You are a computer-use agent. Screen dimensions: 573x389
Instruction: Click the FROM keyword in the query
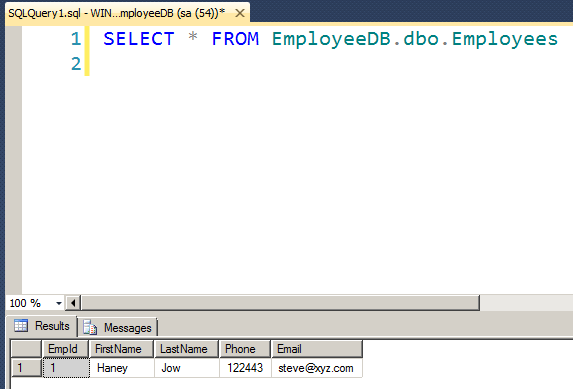point(235,39)
